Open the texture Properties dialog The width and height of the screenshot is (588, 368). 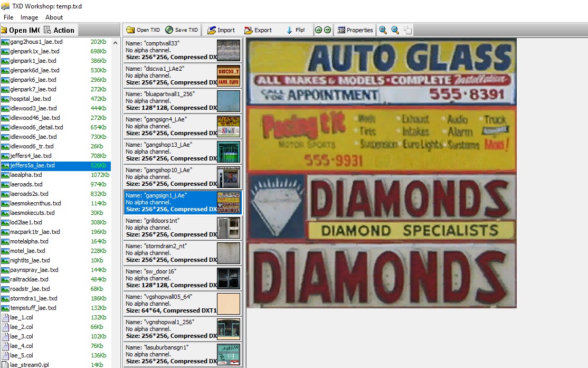[x=355, y=30]
